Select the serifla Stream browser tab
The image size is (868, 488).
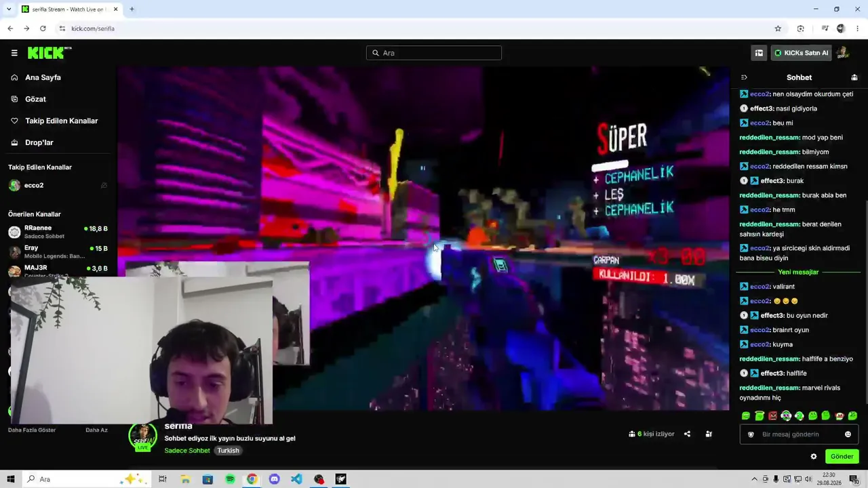[70, 9]
